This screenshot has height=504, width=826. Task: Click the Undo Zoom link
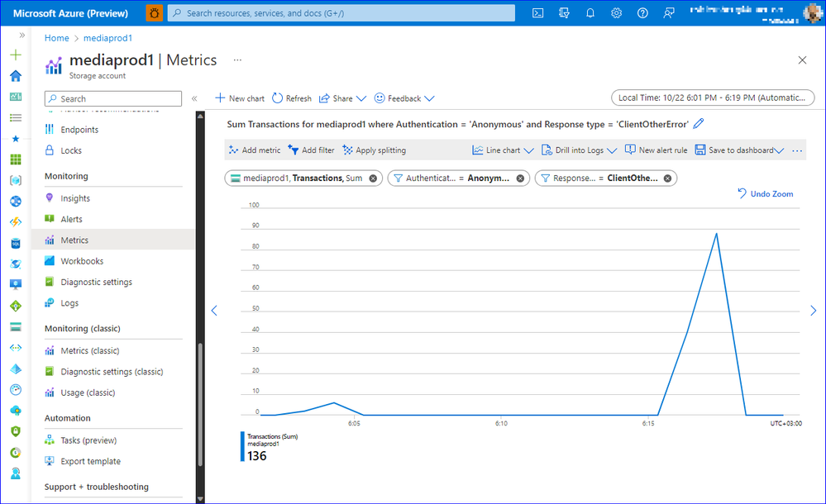coord(766,194)
